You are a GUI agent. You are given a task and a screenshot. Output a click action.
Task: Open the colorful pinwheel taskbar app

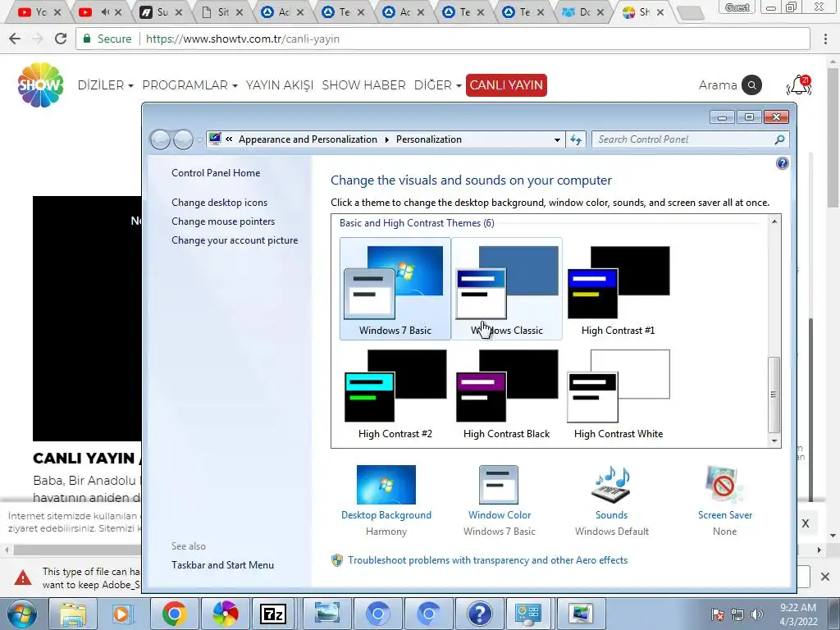click(x=225, y=614)
